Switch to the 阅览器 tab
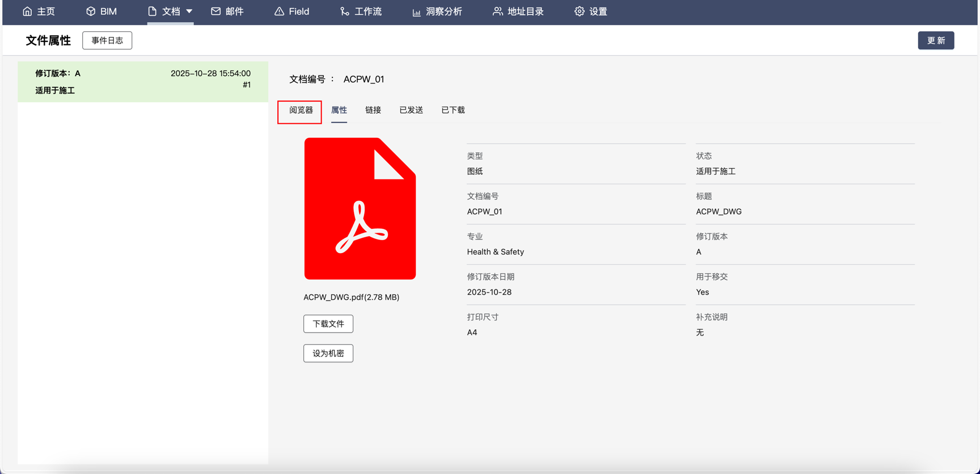Screen dimensions: 980x474 tap(301, 110)
